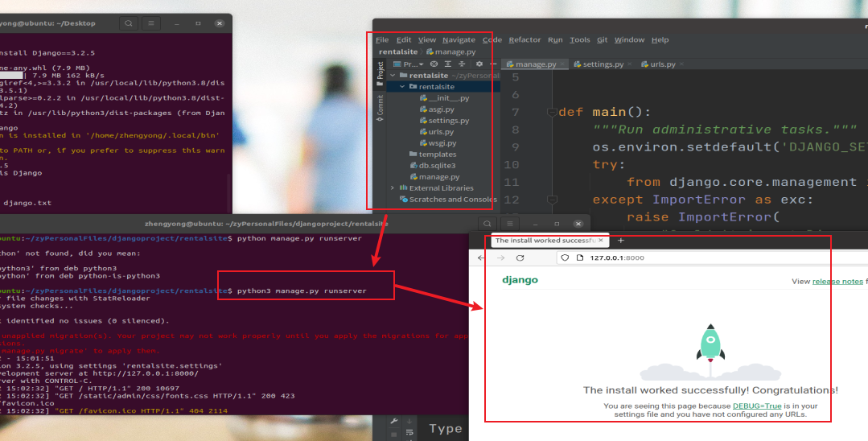This screenshot has height=441, width=868.
Task: Collapse the root rentalsite project folder
Action: [393, 76]
